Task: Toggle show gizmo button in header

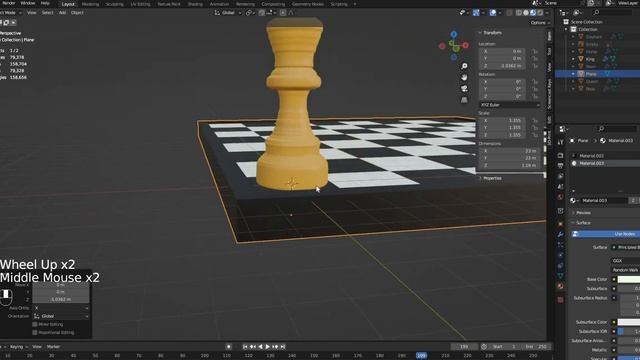Action: 476,13
